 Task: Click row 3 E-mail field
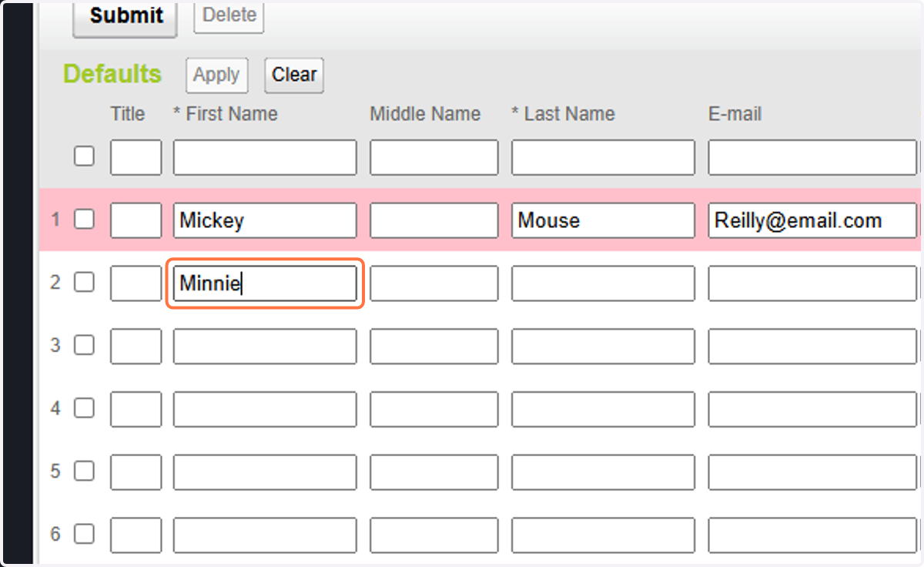coord(812,347)
